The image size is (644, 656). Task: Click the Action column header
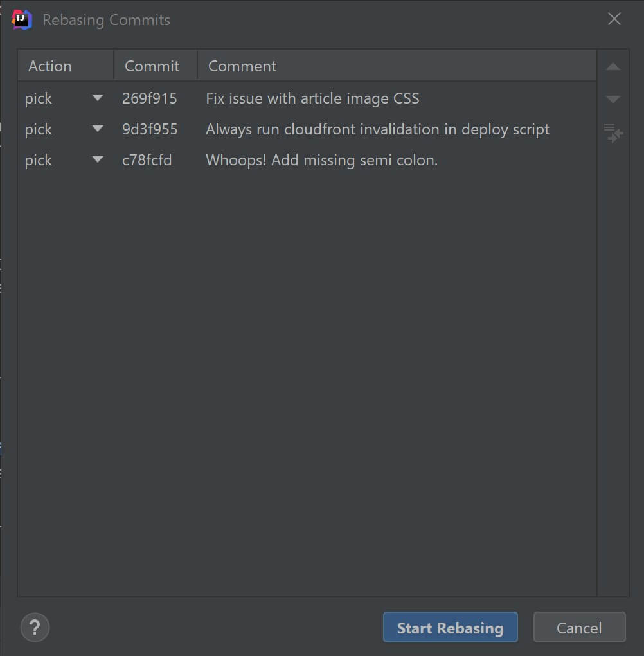pos(66,66)
